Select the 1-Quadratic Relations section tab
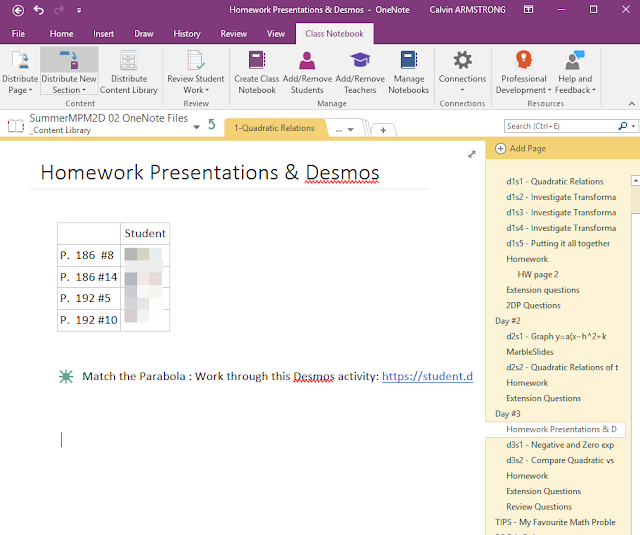640x535 pixels. 274,128
